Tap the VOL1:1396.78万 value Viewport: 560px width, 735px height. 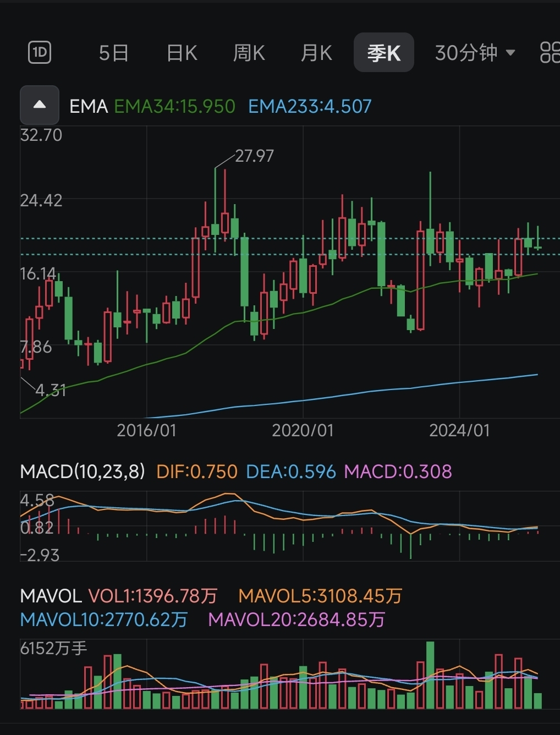tap(152, 596)
